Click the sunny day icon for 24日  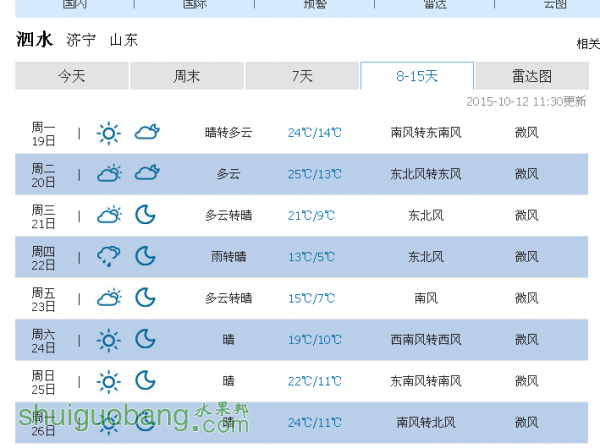tap(109, 340)
